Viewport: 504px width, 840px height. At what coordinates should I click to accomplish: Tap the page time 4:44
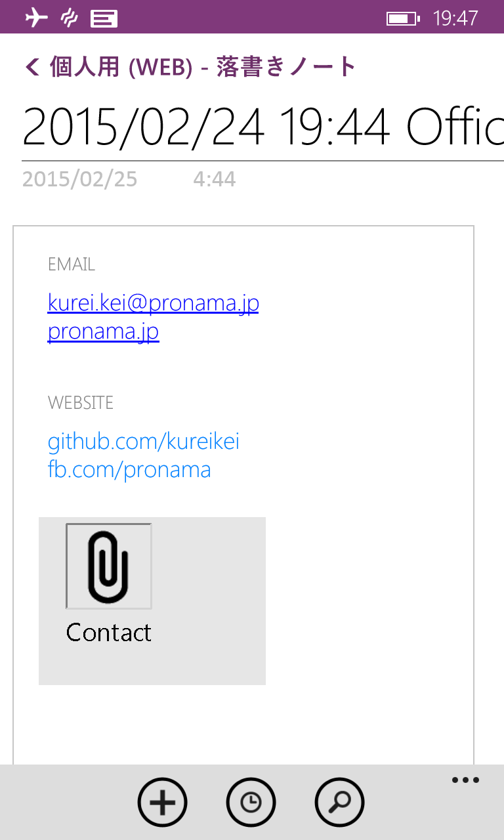[x=215, y=179]
